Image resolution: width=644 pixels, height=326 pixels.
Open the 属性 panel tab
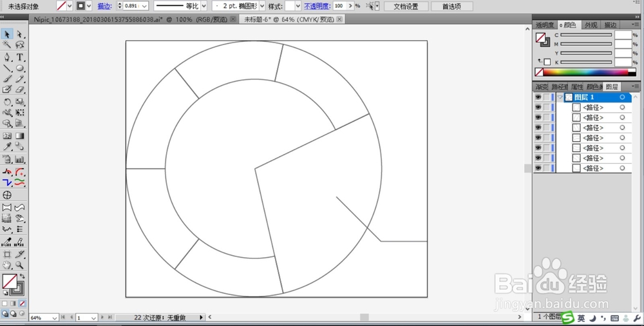577,87
